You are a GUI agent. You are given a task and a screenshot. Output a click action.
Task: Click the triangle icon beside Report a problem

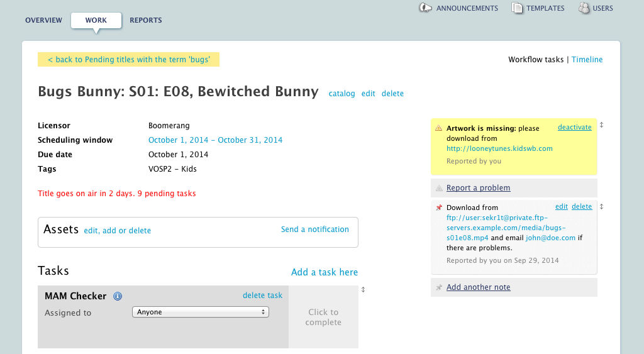(x=439, y=188)
